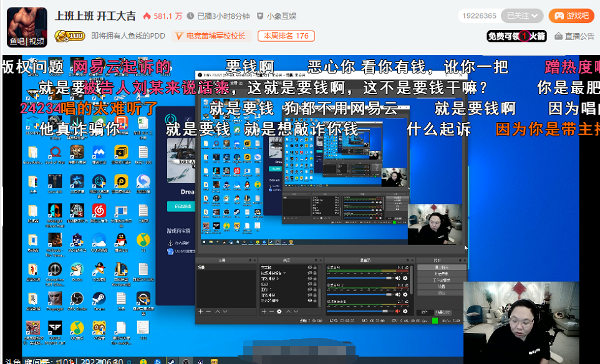Remove scene with minus icon in OBS
This screenshot has height=364, width=600.
[x=208, y=312]
